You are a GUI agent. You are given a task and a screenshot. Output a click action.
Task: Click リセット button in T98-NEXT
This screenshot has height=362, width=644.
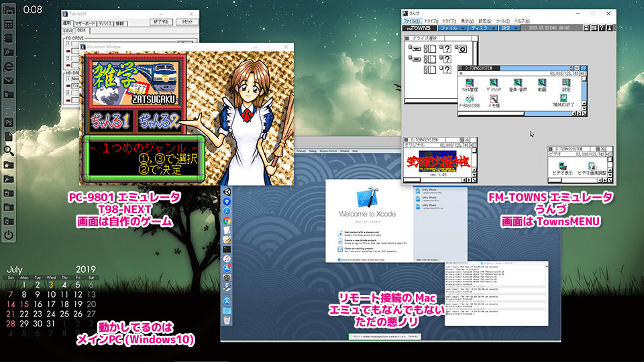(x=187, y=21)
